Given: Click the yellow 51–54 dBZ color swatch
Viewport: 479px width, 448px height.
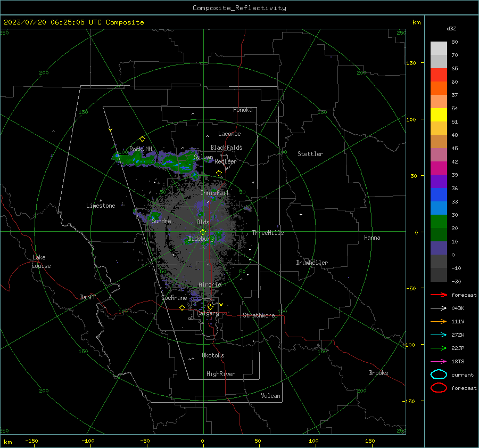Looking at the screenshot, I should tap(439, 115).
